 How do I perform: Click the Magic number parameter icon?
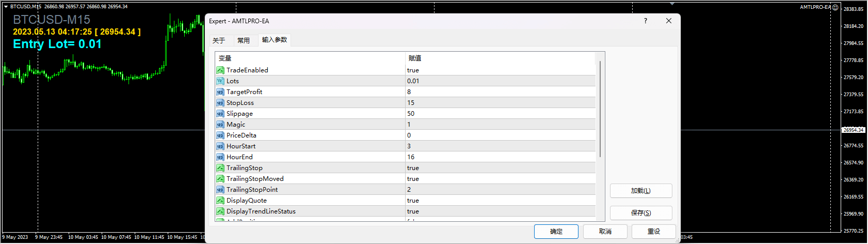tap(220, 125)
